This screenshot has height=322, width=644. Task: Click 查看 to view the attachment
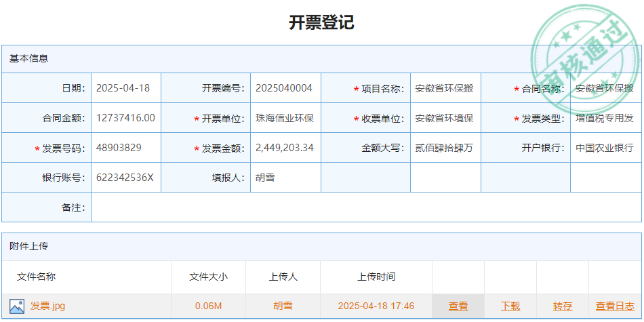[458, 306]
